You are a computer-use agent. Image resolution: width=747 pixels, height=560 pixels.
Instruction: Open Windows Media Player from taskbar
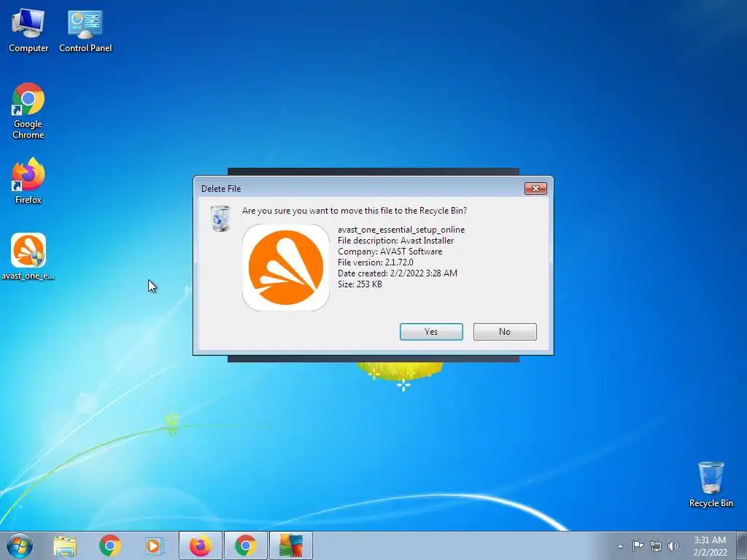tap(153, 545)
